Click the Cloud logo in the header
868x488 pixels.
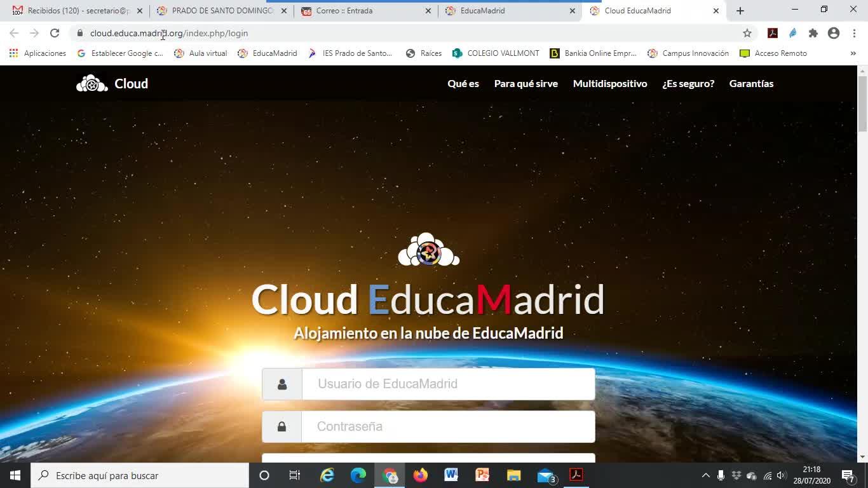coord(112,83)
